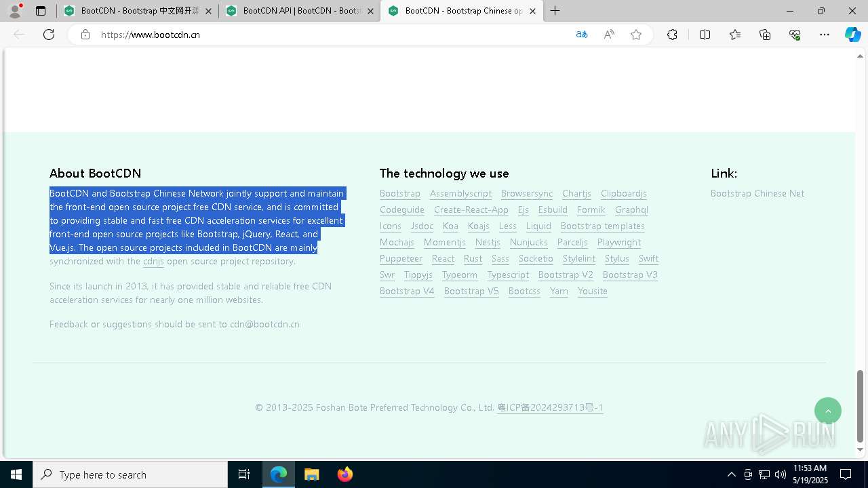Open the Bootstrap V3 link
This screenshot has height=488, width=868.
click(630, 275)
